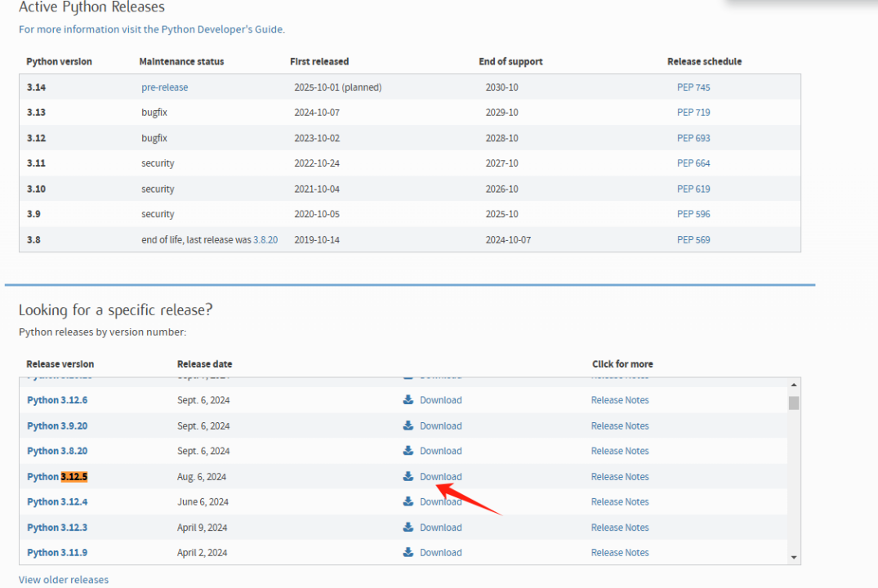View Release Notes for Python 3.11.9

[x=620, y=553]
